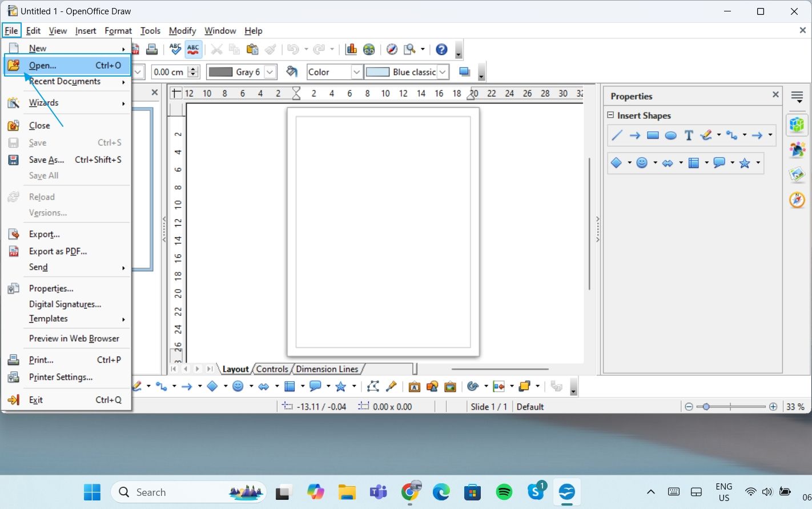Open sidebar settings menu icon
812x509 pixels.
[797, 97]
